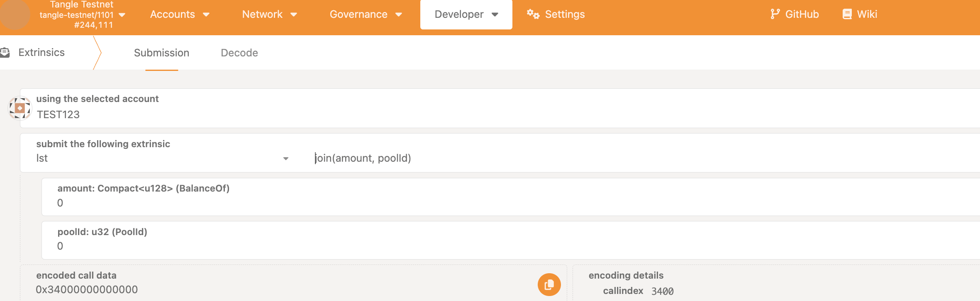Click the Wiki book icon

(847, 15)
